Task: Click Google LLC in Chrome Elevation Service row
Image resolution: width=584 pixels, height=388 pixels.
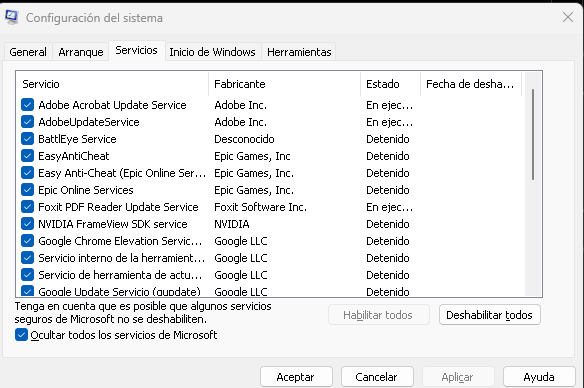Action: tap(241, 241)
